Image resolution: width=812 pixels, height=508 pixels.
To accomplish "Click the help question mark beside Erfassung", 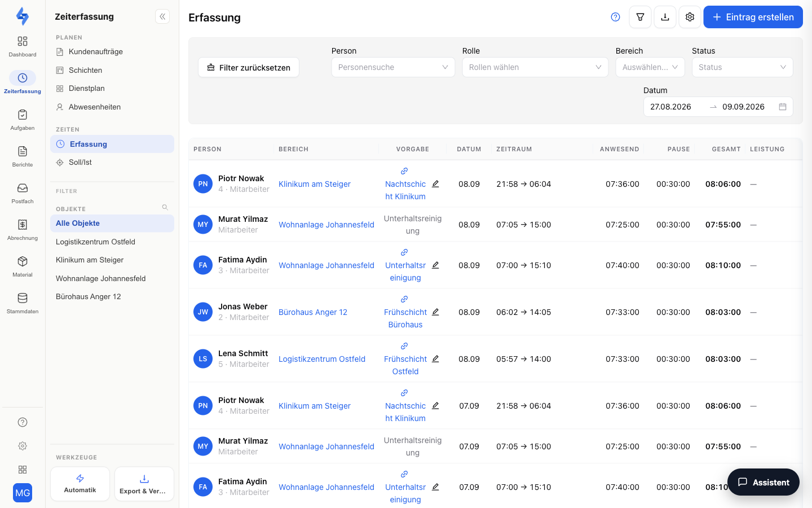I will pyautogui.click(x=615, y=17).
